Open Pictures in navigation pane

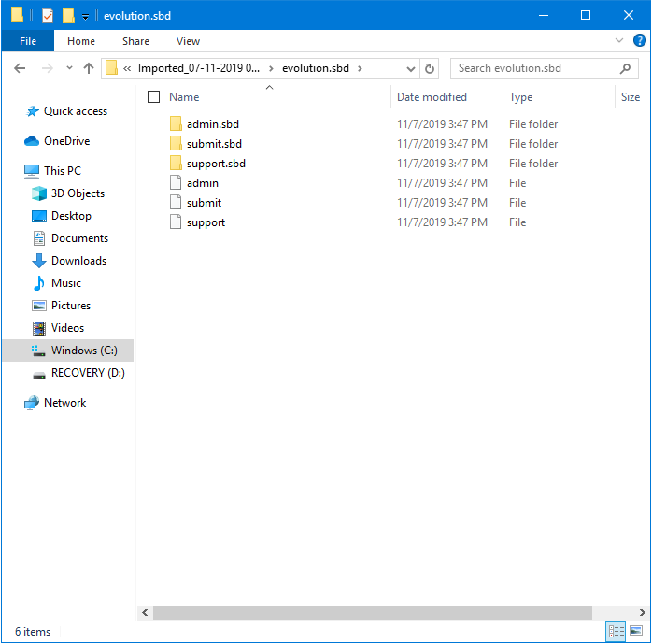[x=71, y=306]
